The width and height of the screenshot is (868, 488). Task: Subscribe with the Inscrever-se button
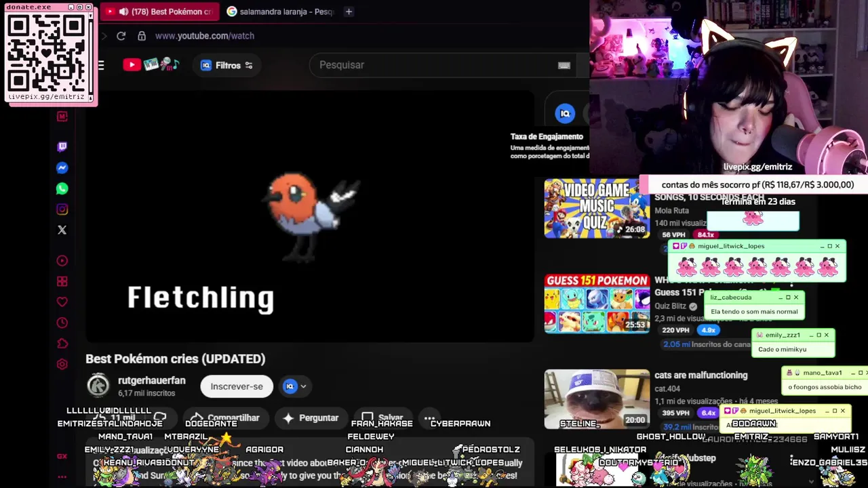coord(237,386)
